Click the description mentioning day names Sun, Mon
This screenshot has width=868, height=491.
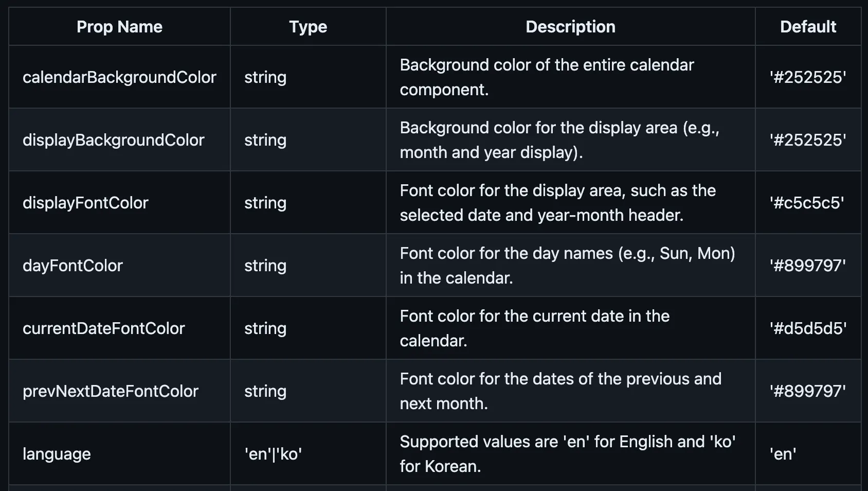tap(567, 266)
